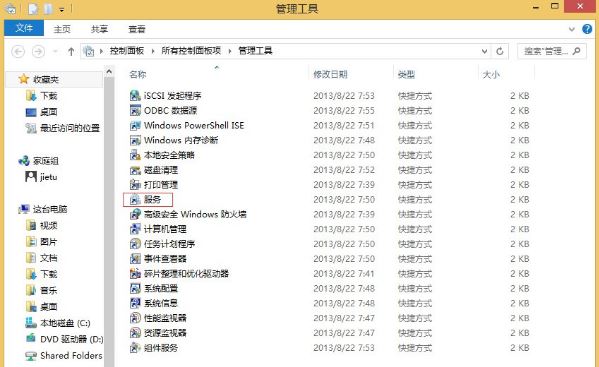Screen dimensions: 599x367
Task: Go up one folder level
Action: (71, 51)
